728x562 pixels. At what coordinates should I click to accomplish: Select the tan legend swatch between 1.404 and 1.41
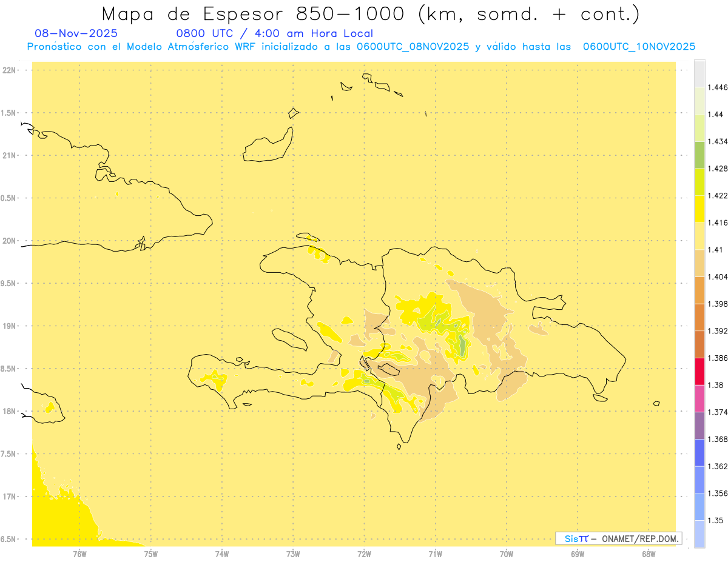click(699, 263)
